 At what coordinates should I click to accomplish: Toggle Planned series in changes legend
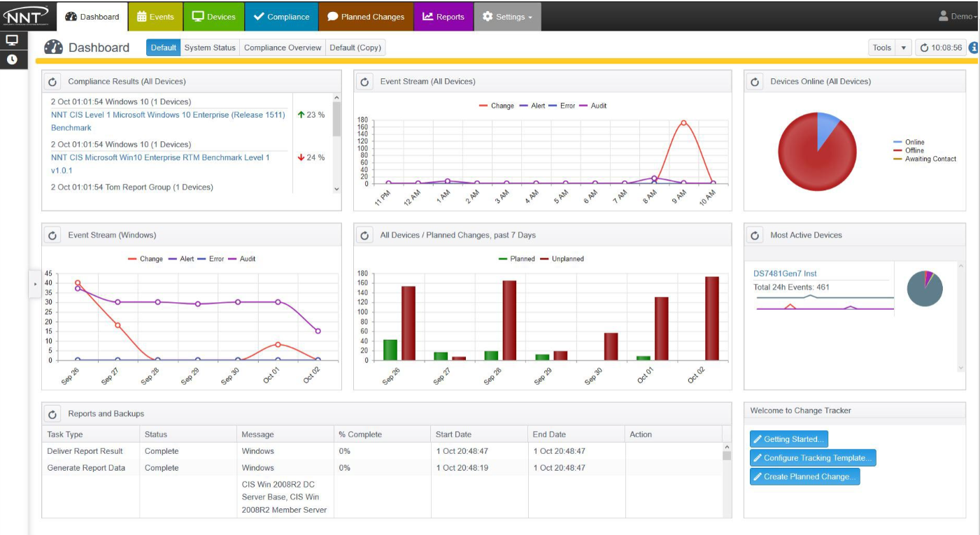[517, 259]
